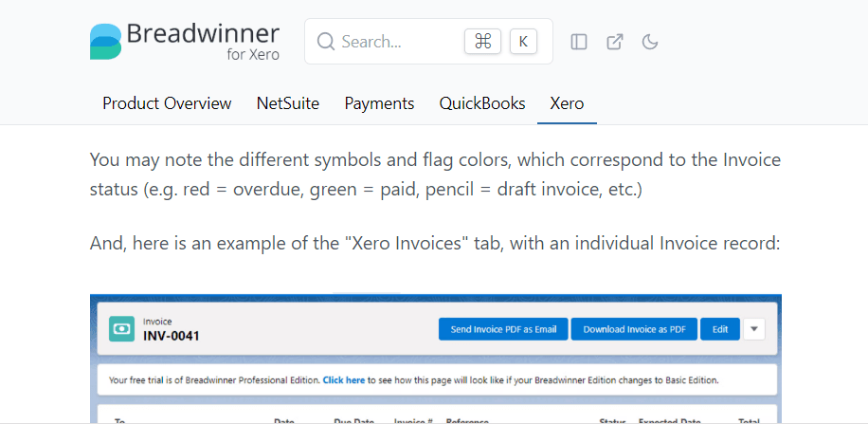
Task: Follow the 'Click here' link
Action: click(x=343, y=379)
